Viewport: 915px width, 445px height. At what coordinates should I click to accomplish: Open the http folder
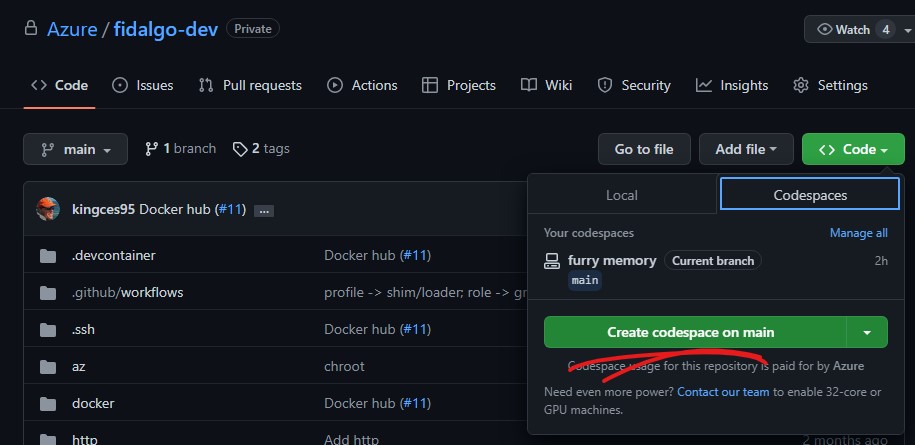coord(85,439)
